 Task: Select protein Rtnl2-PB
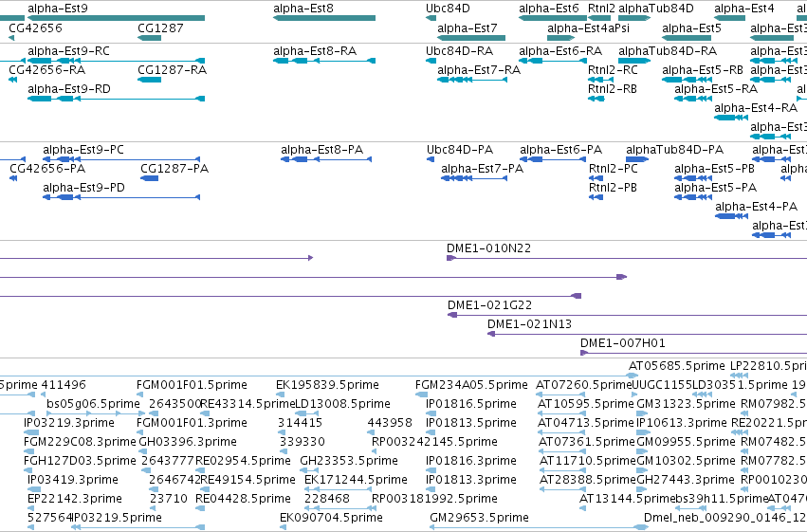(596, 197)
